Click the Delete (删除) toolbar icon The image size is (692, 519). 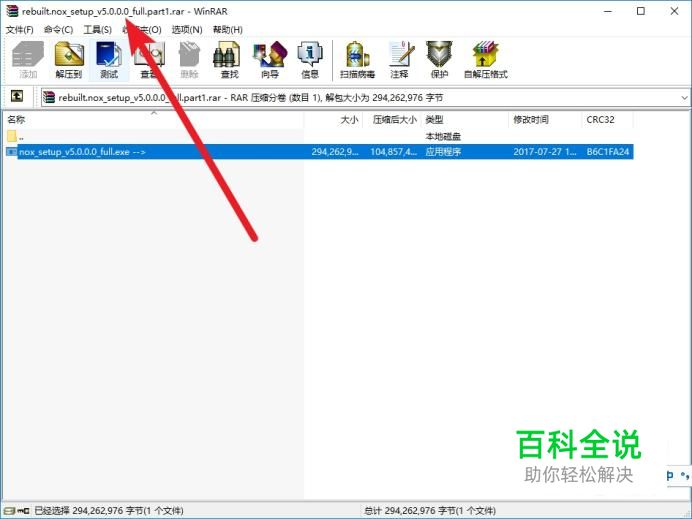coord(189,60)
